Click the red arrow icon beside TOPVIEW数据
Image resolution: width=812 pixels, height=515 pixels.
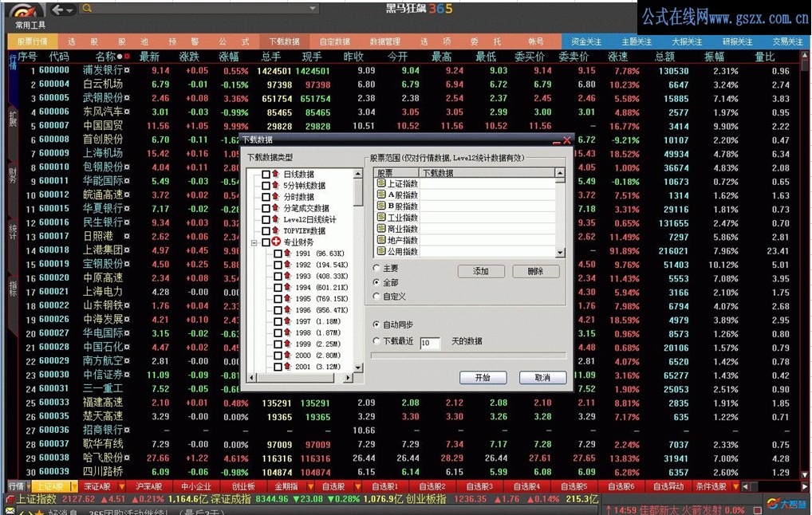pyautogui.click(x=275, y=231)
